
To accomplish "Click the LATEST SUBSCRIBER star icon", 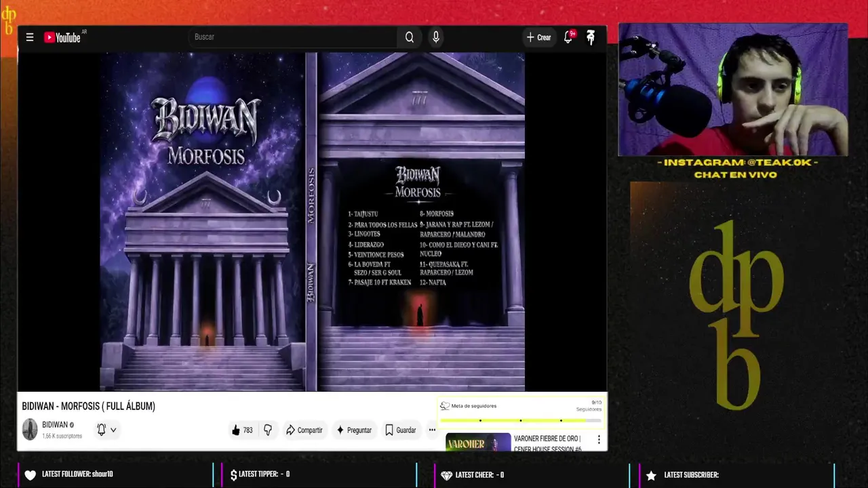I will [x=651, y=475].
